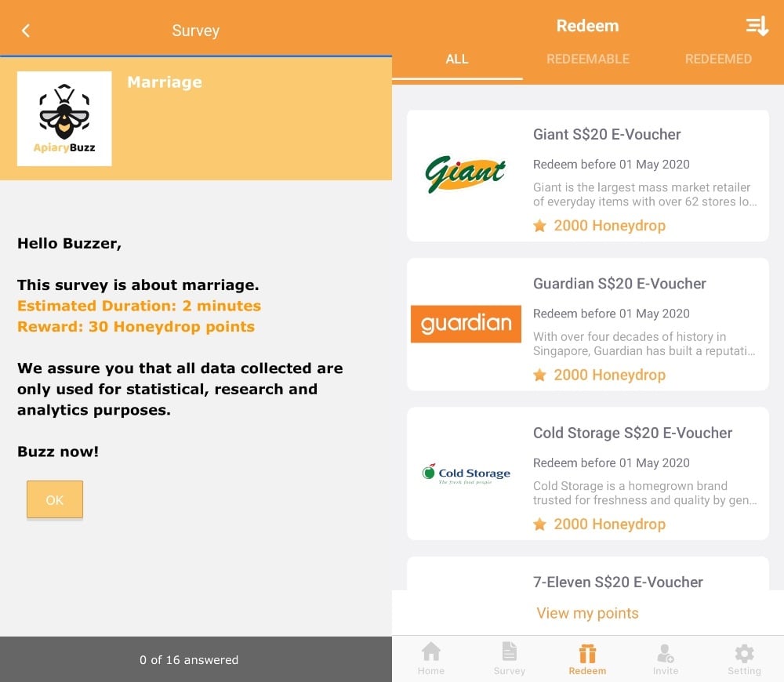Tap the Guardian logo image

(466, 324)
